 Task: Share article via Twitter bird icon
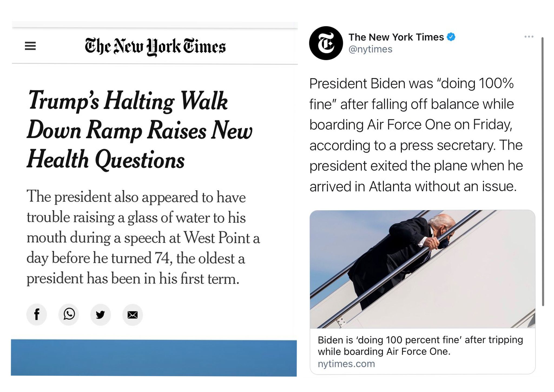click(100, 315)
